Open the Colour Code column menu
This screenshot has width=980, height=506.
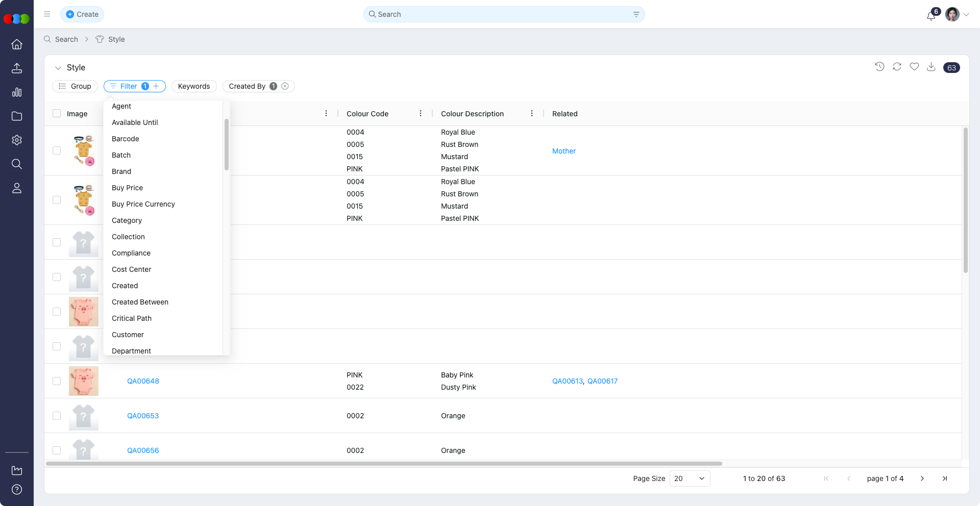(421, 114)
